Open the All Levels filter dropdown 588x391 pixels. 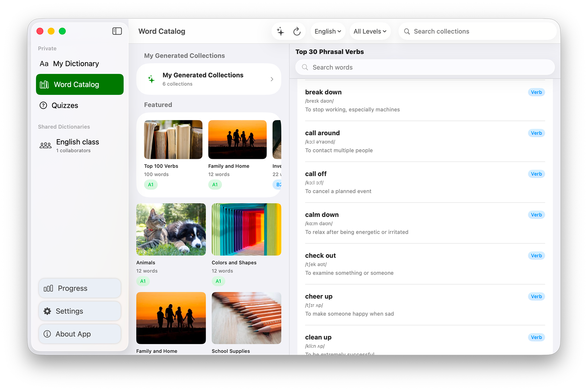pos(370,31)
